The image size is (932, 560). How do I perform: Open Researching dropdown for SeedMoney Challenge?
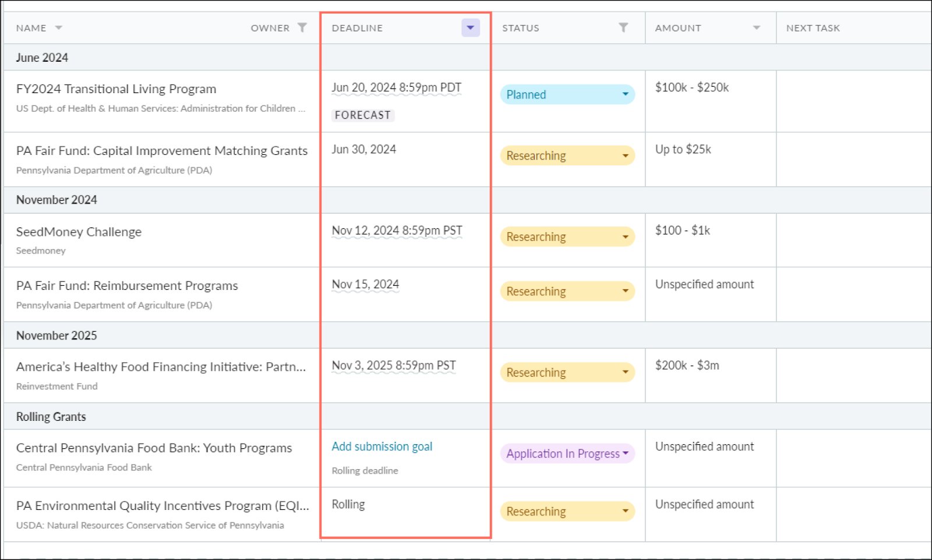click(x=566, y=236)
